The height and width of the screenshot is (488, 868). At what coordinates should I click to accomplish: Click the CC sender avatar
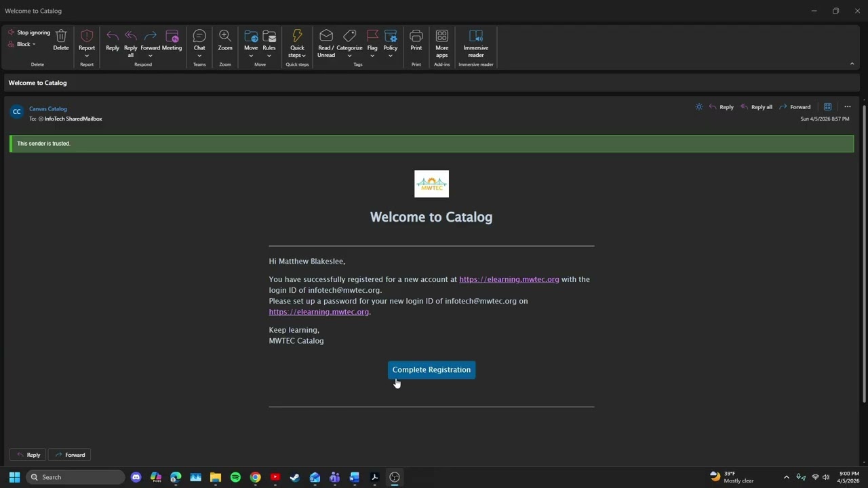17,112
